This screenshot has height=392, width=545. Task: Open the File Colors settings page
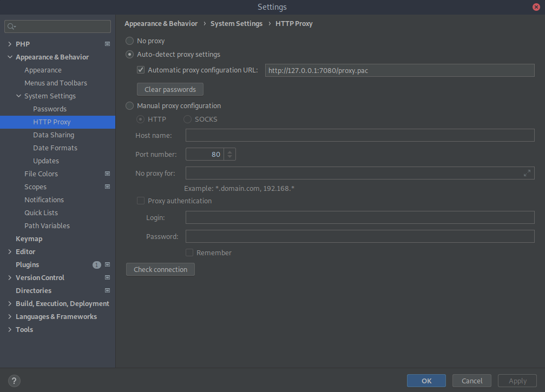tap(41, 174)
